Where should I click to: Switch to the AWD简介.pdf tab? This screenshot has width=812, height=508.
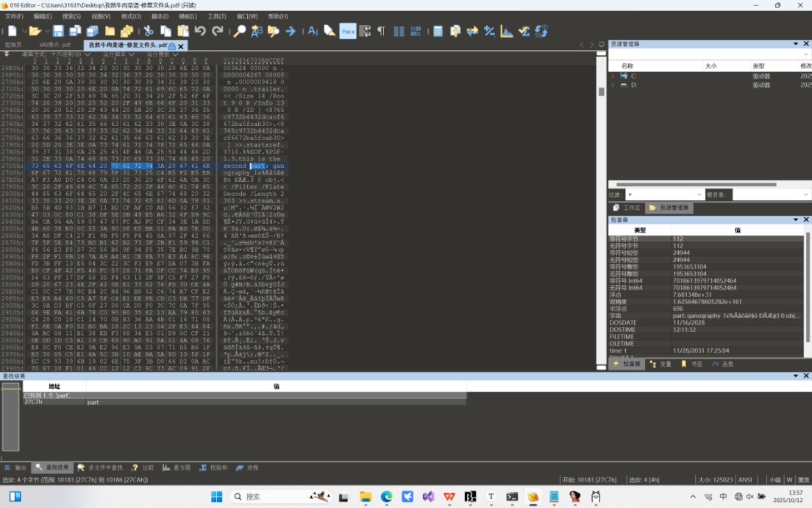tap(54, 45)
